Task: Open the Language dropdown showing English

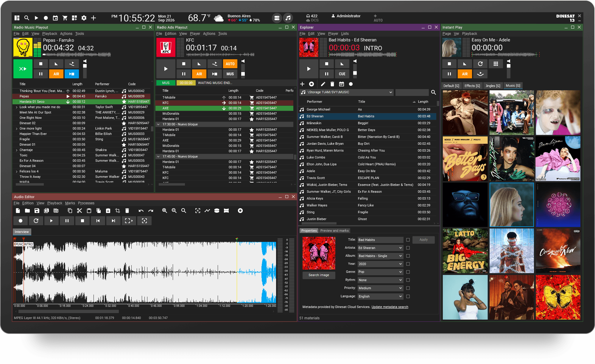Action: point(380,296)
